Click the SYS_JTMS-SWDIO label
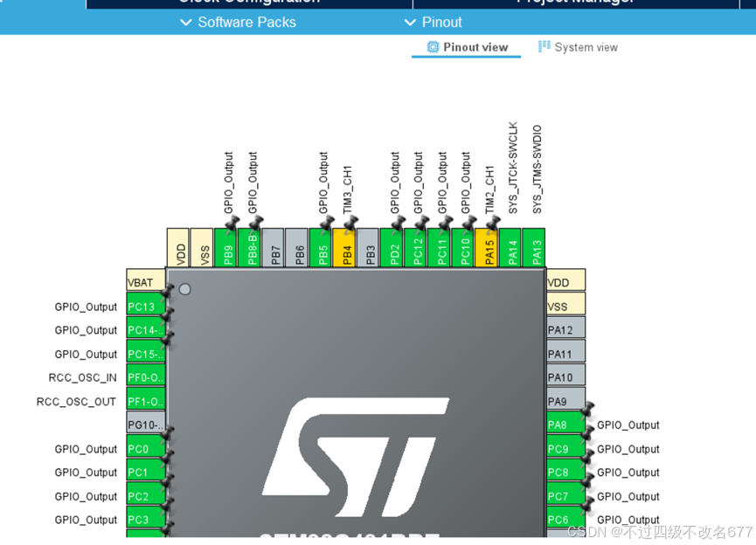This screenshot has width=756, height=545. coord(538,169)
